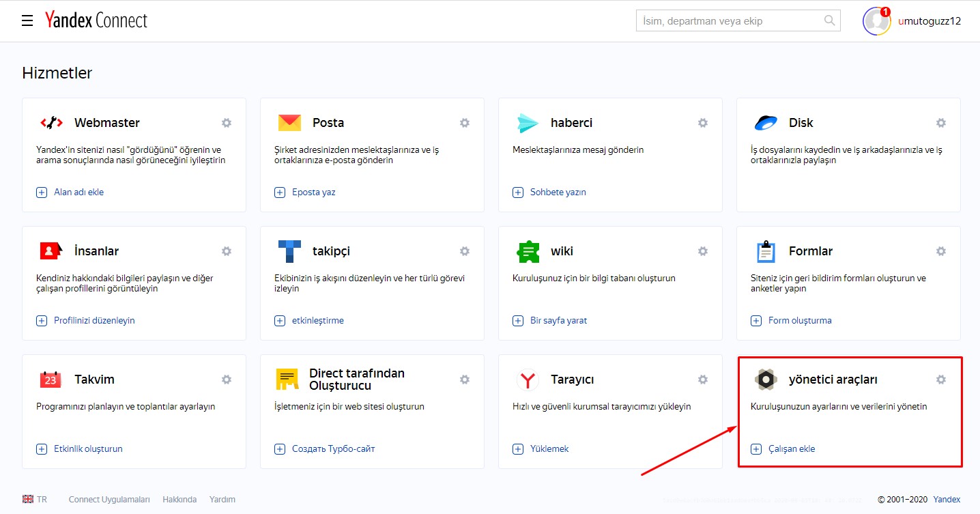
Task: Click the plus icon beside Alan adı ekle
Action: pos(42,192)
